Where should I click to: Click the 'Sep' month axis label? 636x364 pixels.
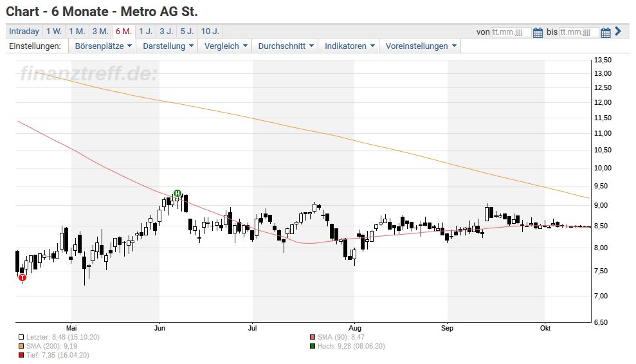click(x=447, y=328)
